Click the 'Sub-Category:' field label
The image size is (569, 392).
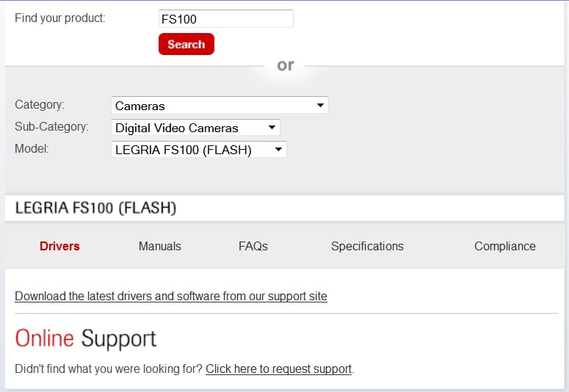click(51, 127)
